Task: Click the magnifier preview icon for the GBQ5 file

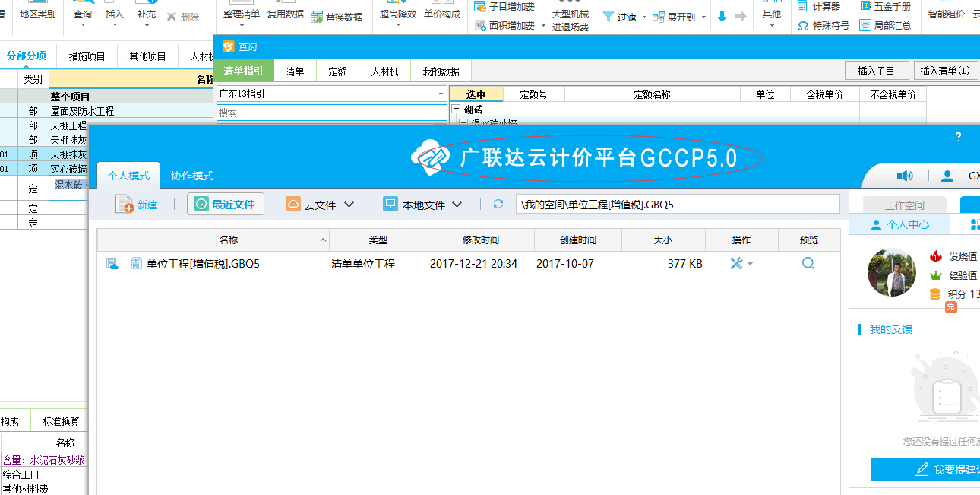Action: coord(808,263)
